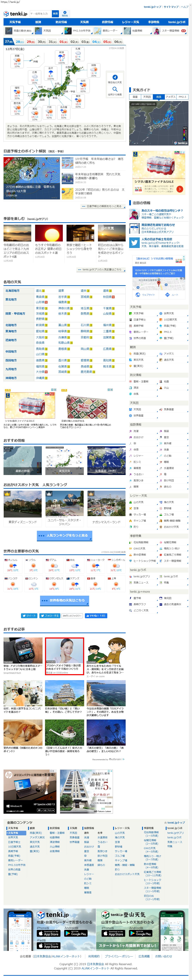
Task: Open the Twitter bird icon in 注目の情報
Action: (x=134, y=243)
